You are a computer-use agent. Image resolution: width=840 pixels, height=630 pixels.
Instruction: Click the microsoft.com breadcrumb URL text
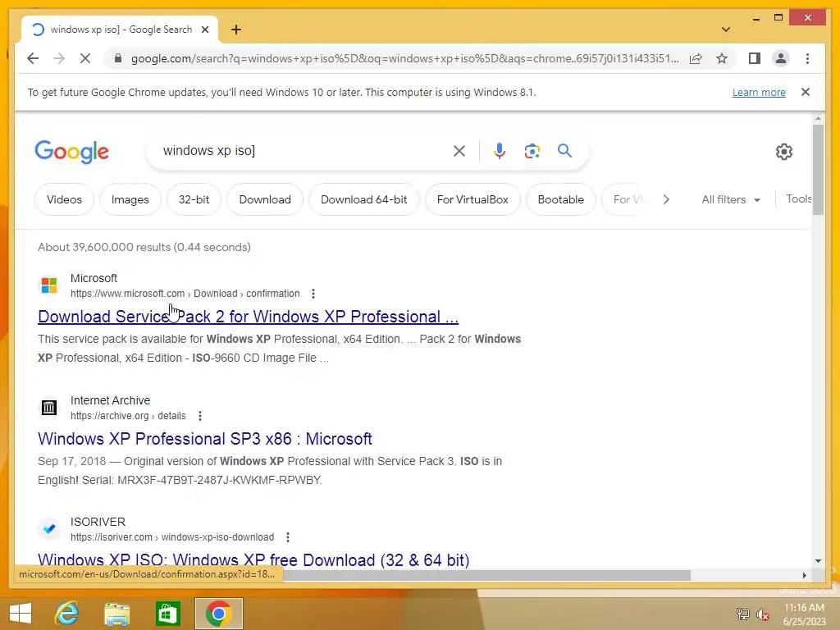[185, 294]
